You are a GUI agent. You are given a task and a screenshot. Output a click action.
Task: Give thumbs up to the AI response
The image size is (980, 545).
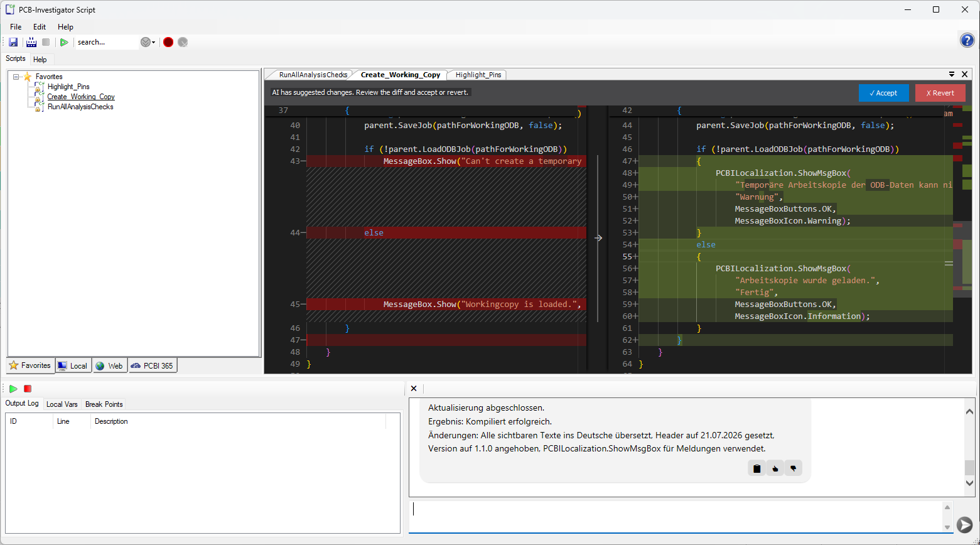point(775,468)
